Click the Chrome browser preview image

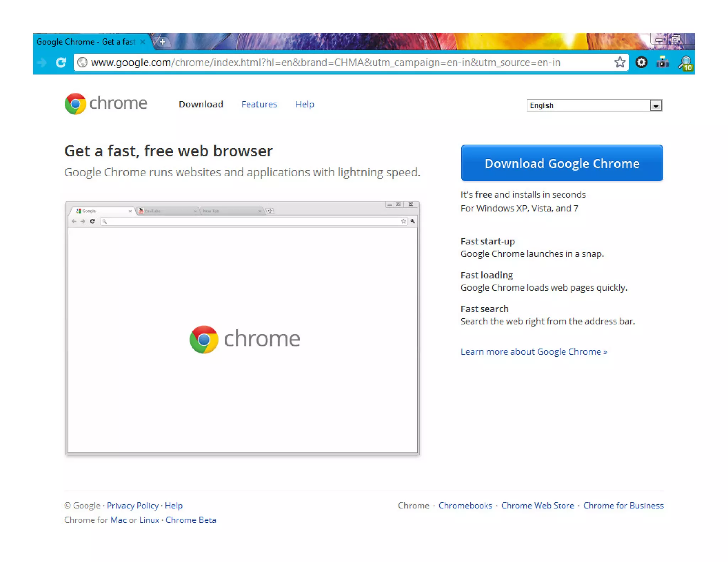coord(242,328)
